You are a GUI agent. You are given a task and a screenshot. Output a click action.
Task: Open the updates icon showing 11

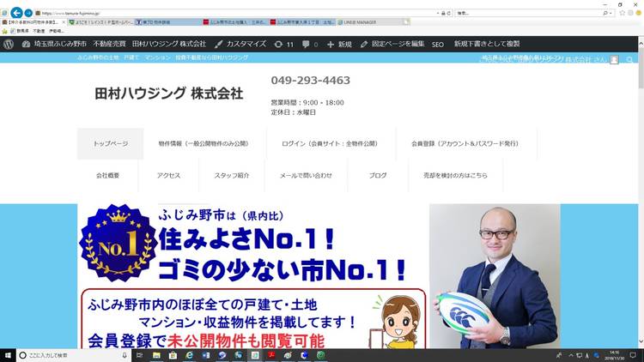tap(283, 44)
